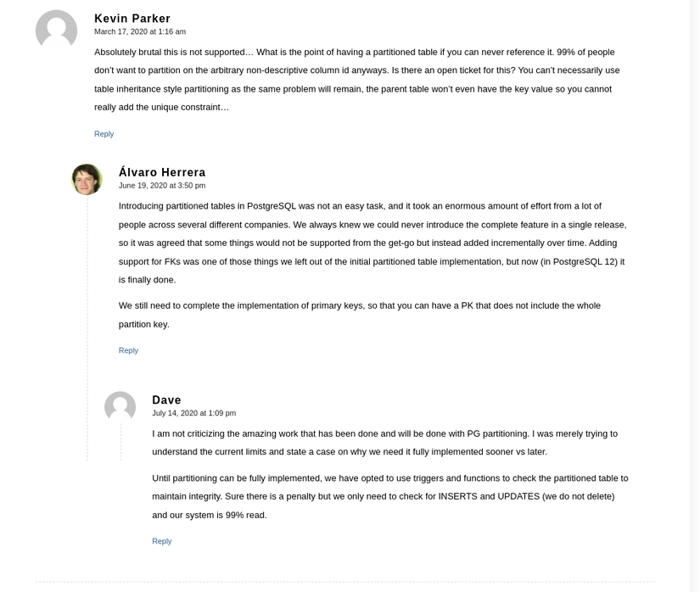Click the Álvaro Herrera author name
The image size is (700, 592).
click(162, 172)
